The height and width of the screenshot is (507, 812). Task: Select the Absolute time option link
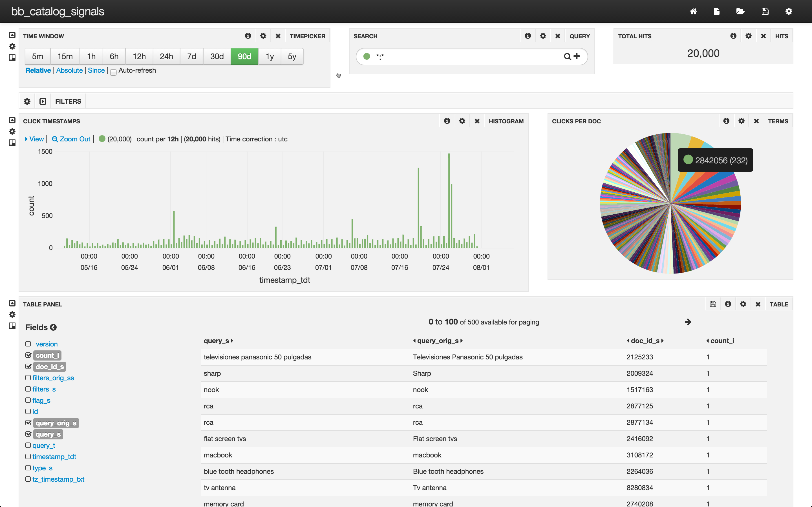click(x=69, y=70)
